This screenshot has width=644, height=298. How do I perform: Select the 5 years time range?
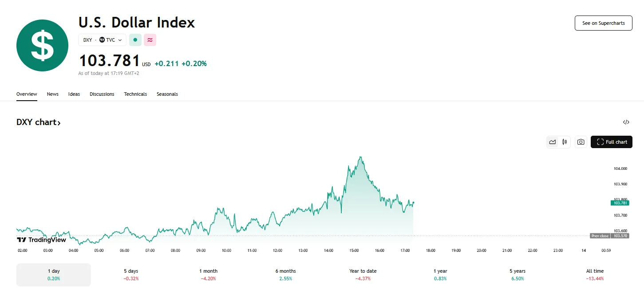(x=517, y=274)
